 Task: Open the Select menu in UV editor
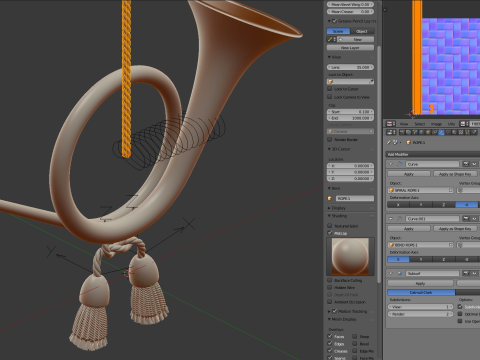420,124
